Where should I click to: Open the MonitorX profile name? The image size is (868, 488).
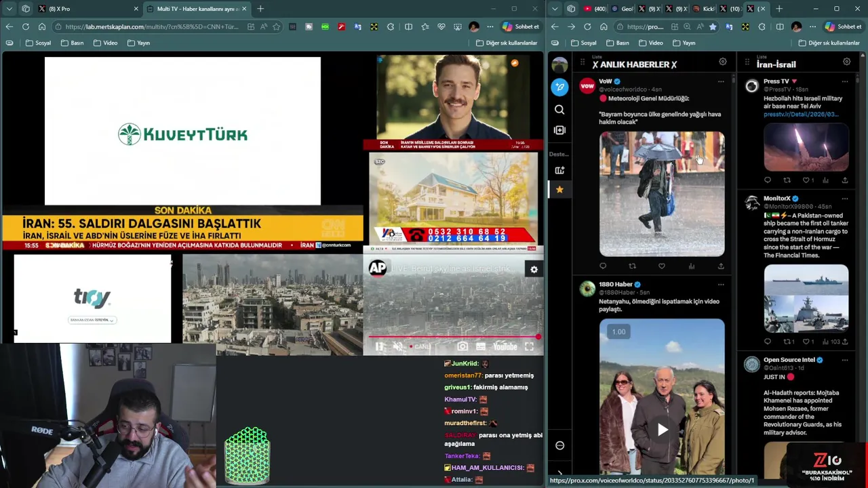click(x=776, y=199)
